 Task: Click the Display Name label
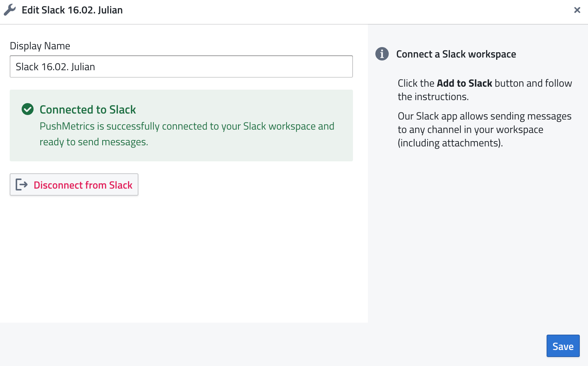tap(40, 46)
